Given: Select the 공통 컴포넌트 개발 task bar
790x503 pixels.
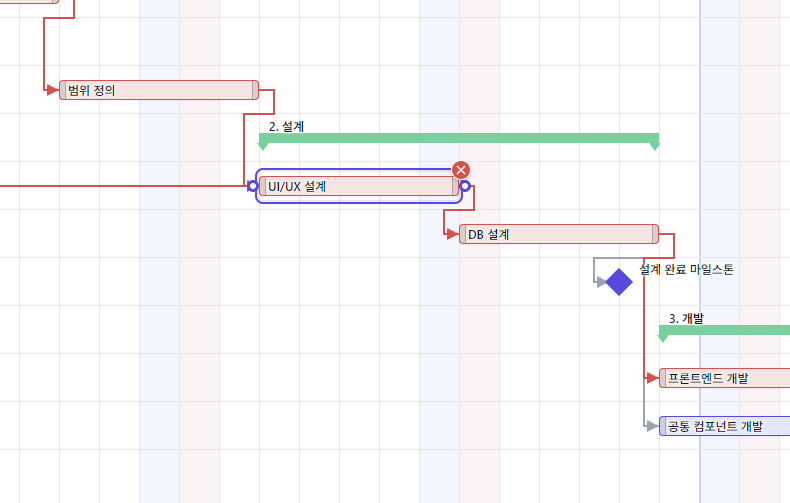Looking at the screenshot, I should coord(725,426).
